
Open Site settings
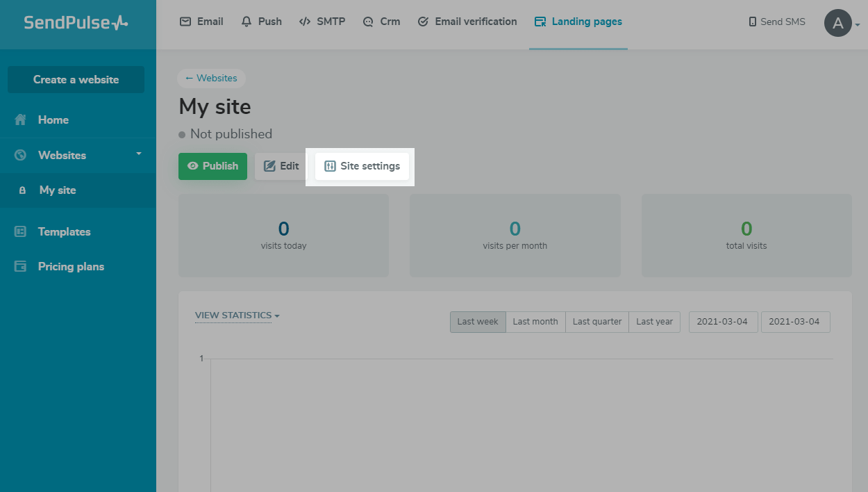tap(362, 166)
